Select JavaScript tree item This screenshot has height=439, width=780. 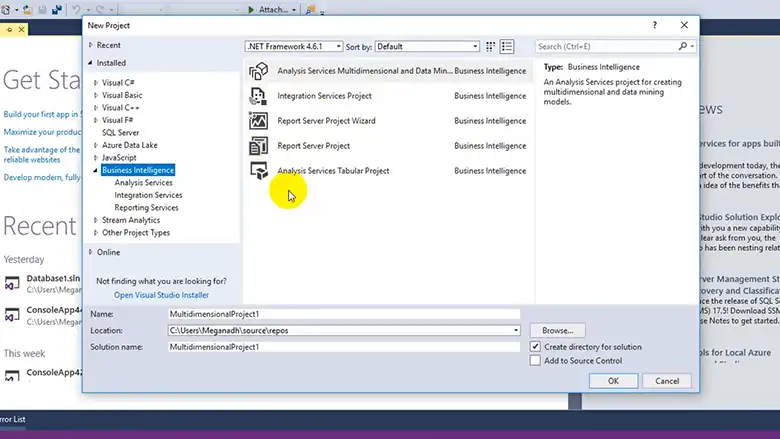pyautogui.click(x=119, y=157)
